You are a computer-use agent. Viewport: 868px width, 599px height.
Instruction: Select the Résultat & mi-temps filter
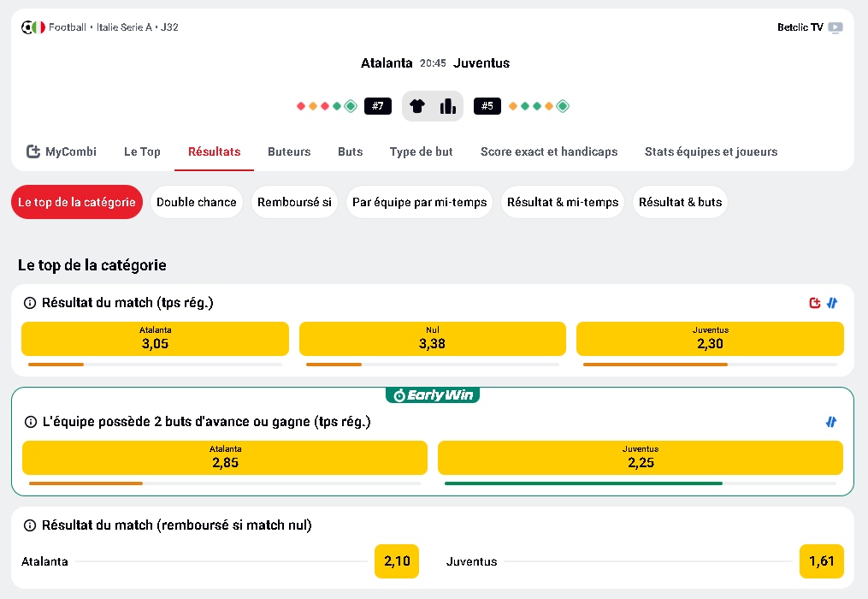tap(562, 202)
